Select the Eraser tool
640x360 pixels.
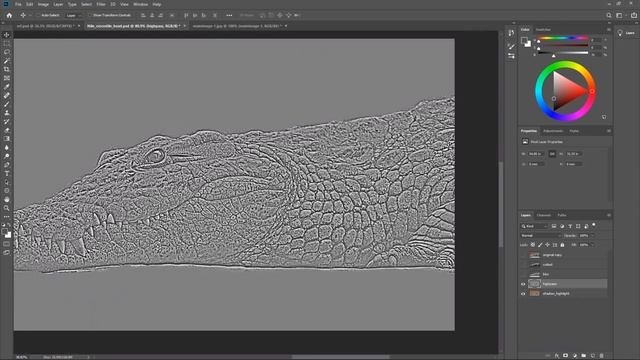(x=7, y=130)
